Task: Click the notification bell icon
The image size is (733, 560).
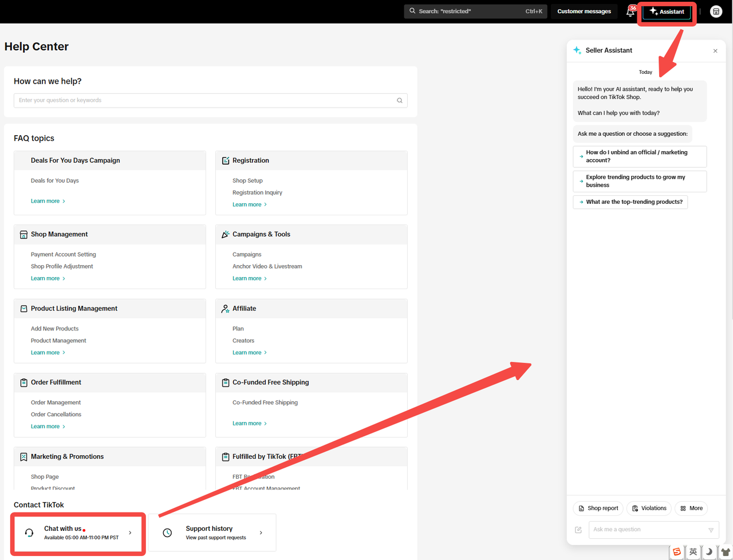Action: tap(630, 12)
